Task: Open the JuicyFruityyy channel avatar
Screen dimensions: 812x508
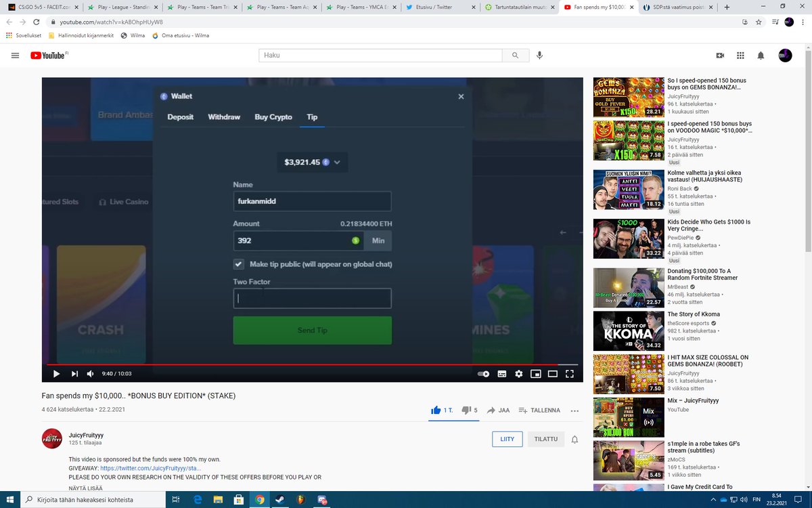Action: coord(52,438)
